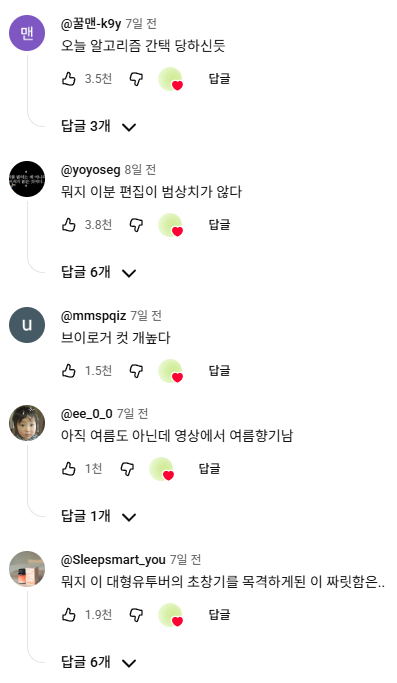Open the purple 맨 avatar of @꿀맨-k9y
The width and height of the screenshot is (397, 683).
(x=27, y=33)
